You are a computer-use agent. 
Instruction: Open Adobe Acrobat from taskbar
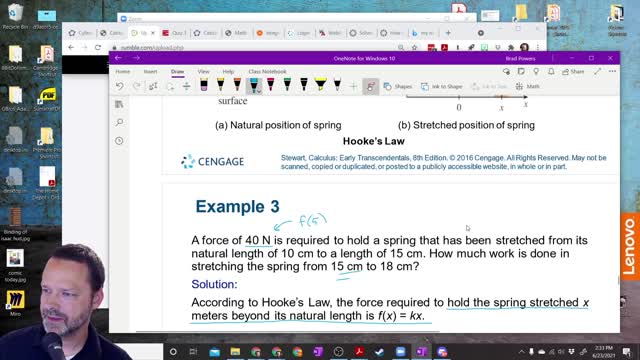coord(359,351)
